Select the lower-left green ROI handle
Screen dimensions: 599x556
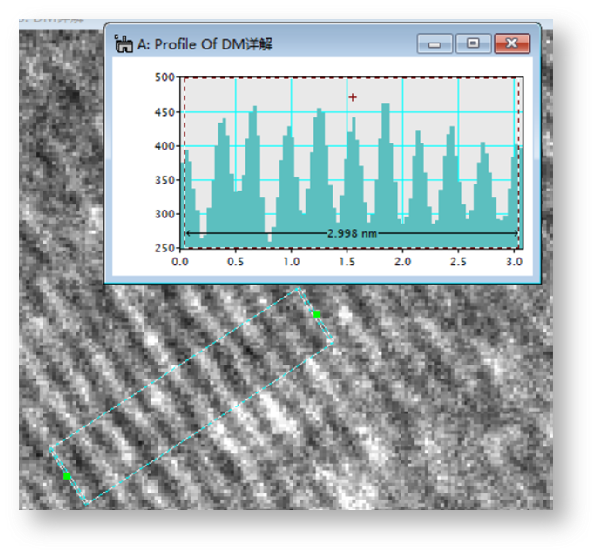click(67, 476)
